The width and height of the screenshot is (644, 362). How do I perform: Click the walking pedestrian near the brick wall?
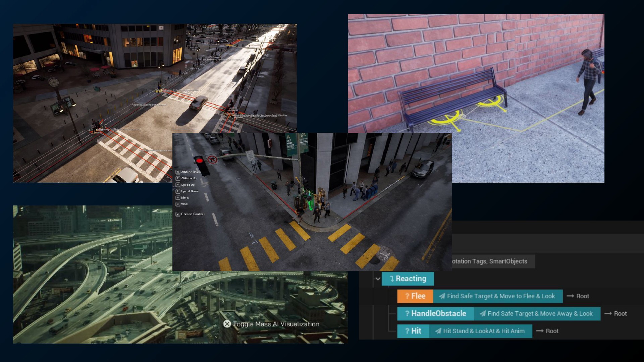pos(588,82)
